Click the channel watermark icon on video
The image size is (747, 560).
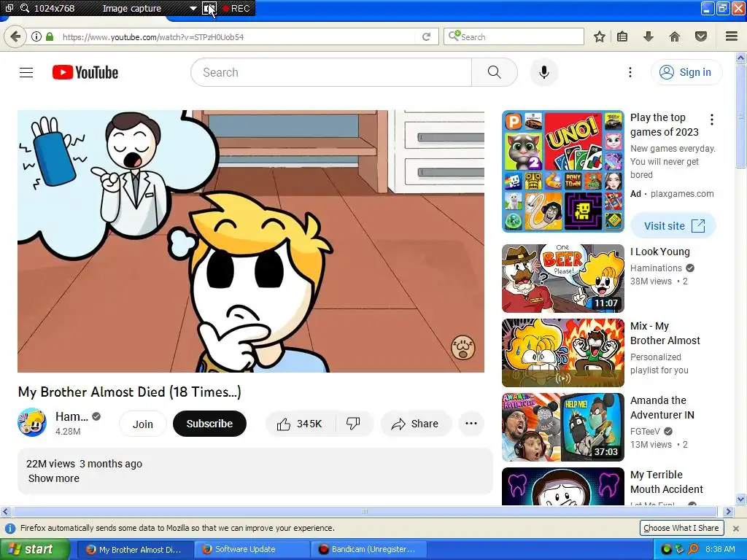click(463, 347)
